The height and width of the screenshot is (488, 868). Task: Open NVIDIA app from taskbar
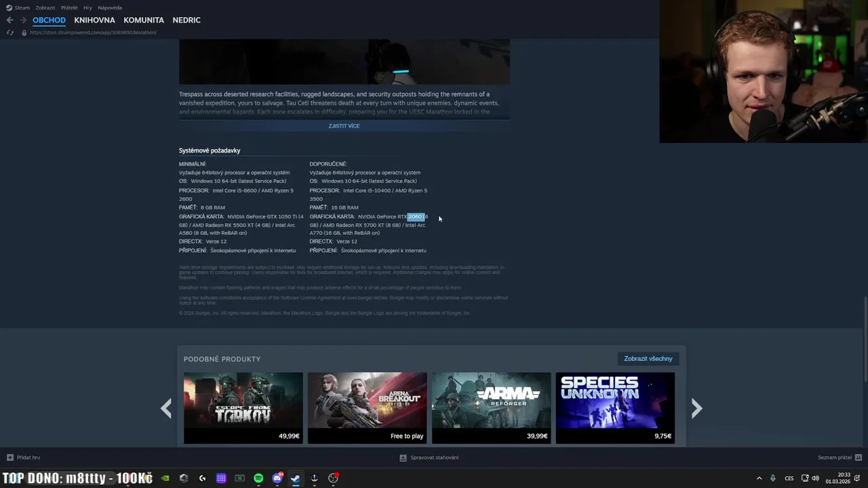[165, 478]
